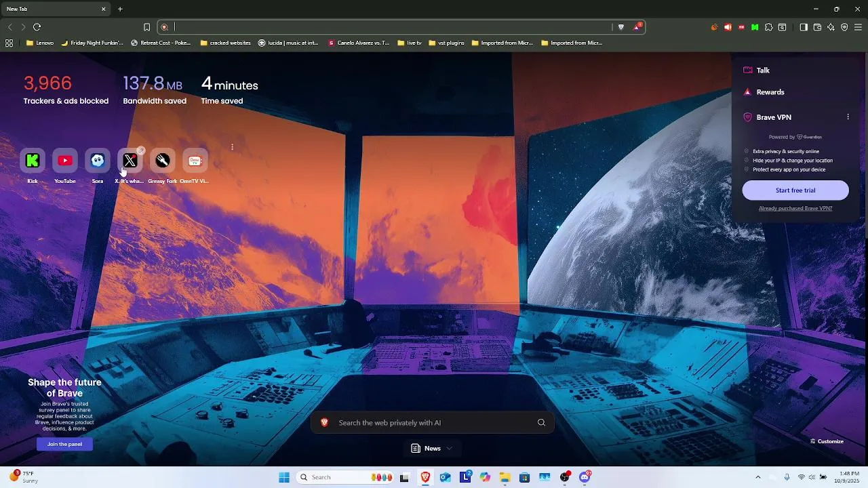The height and width of the screenshot is (488, 868).
Task: Open the Brave Wallet icon
Action: point(817,27)
